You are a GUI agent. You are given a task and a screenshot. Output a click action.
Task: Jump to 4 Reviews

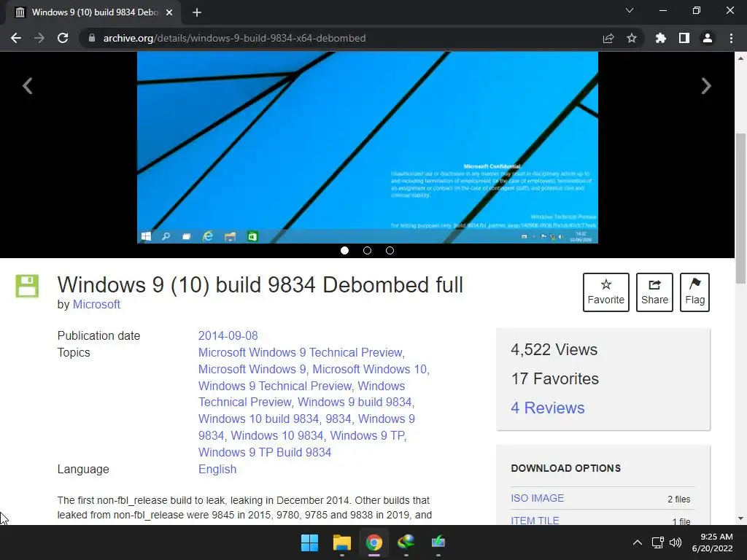pos(547,408)
